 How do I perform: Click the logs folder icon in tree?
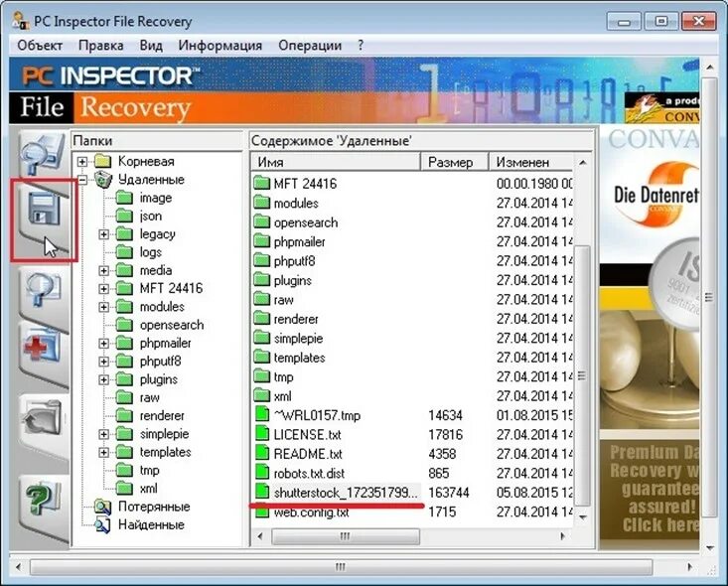pyautogui.click(x=124, y=252)
